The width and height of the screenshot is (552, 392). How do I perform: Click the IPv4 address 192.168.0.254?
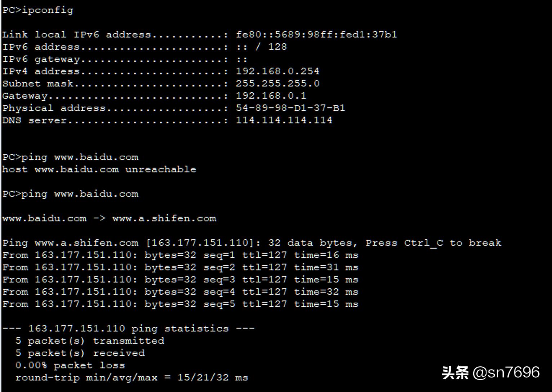[x=277, y=71]
